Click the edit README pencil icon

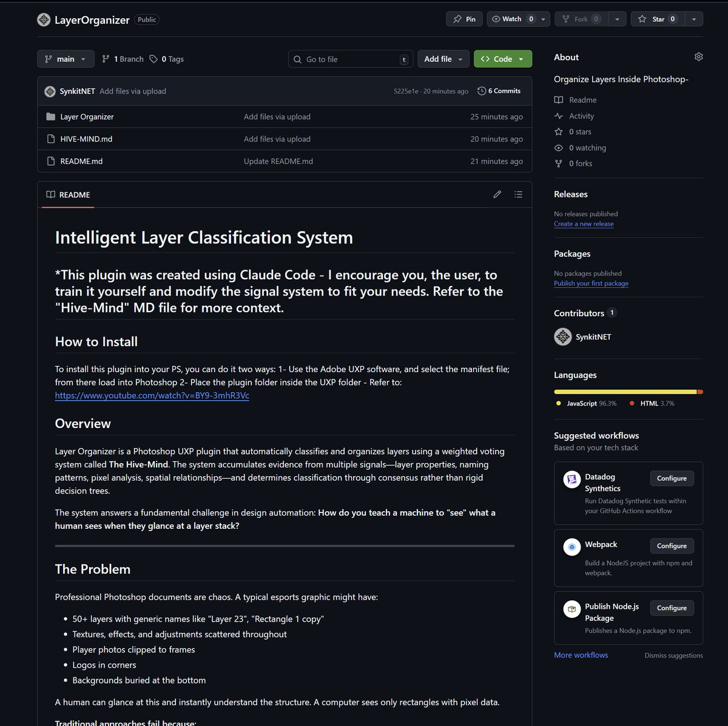coord(497,194)
